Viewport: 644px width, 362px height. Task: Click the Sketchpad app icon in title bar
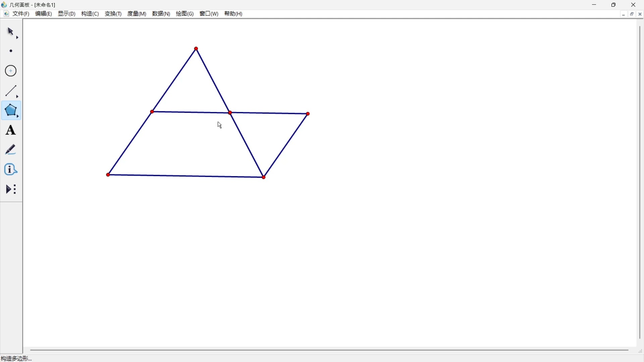(4, 5)
